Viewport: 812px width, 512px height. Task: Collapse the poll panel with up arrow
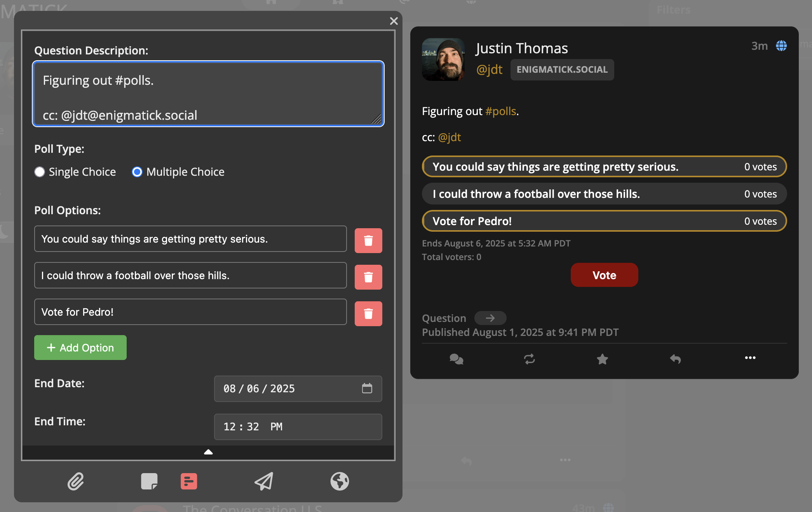coord(208,452)
